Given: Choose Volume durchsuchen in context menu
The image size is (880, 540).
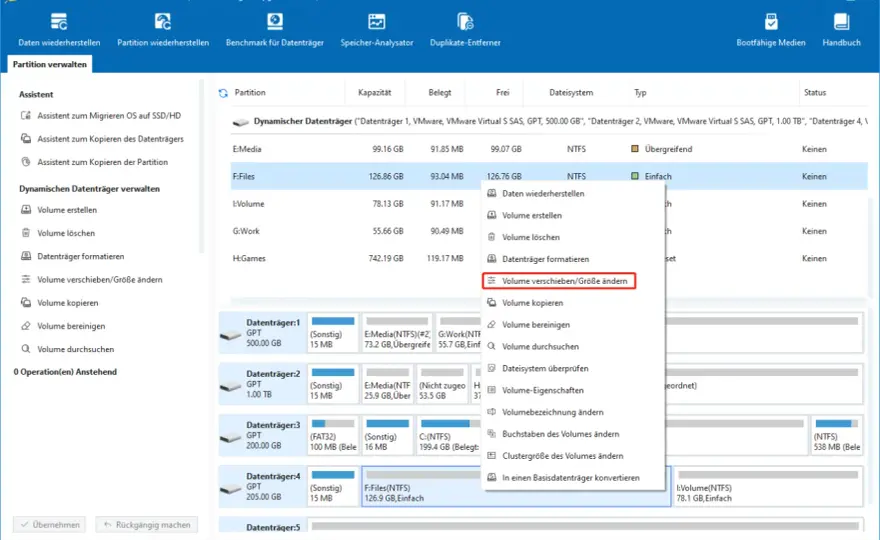Looking at the screenshot, I should coord(573,347).
